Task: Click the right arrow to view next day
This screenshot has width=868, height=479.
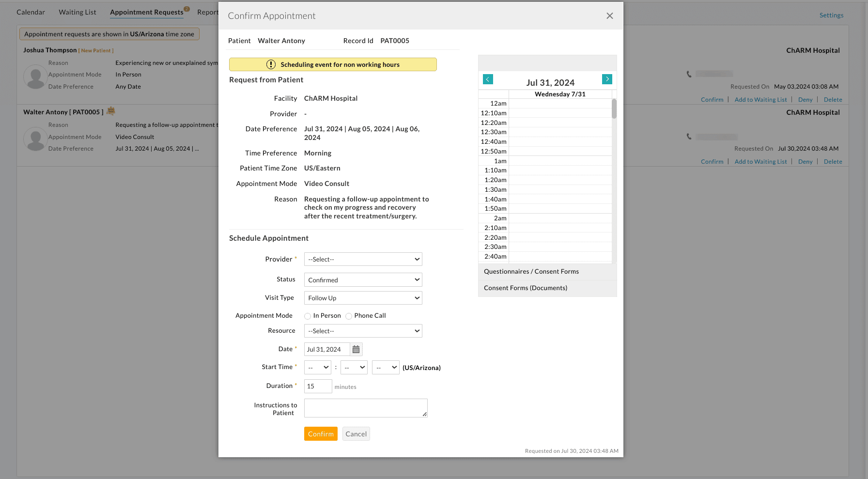Action: pyautogui.click(x=607, y=79)
